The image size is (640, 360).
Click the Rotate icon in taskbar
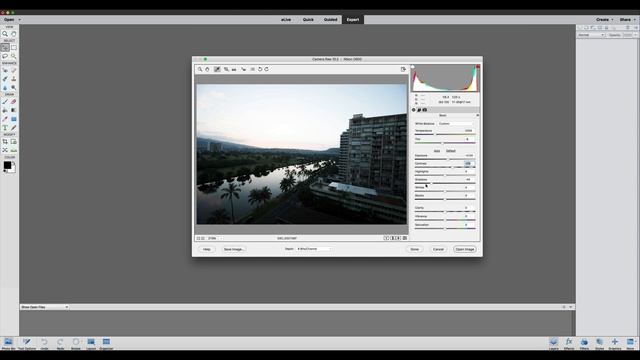[x=76, y=344]
